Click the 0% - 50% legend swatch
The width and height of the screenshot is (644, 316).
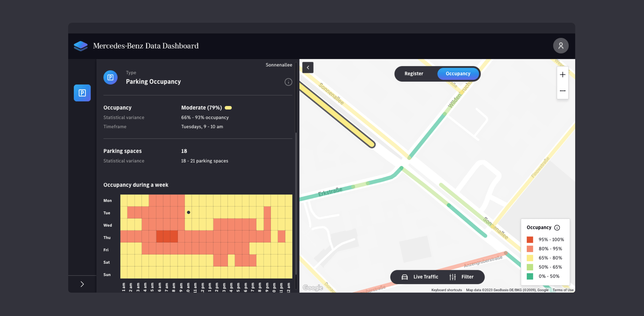(530, 276)
